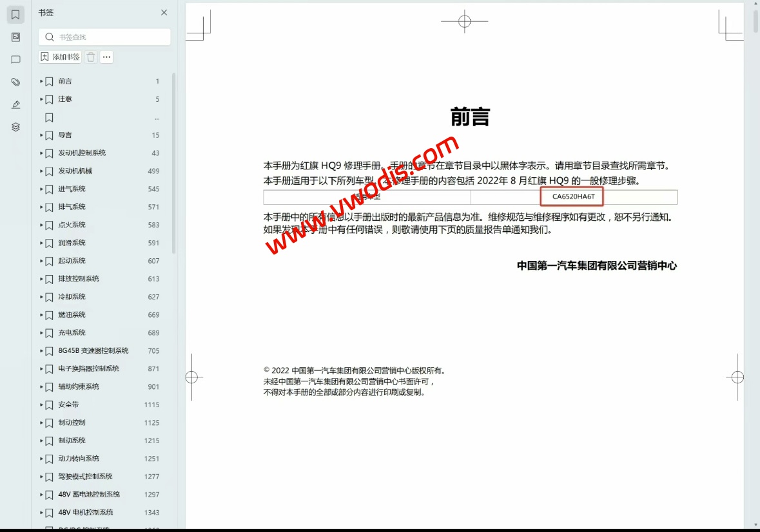
Task: Click the bookmark icon beside 排气系统
Action: point(49,207)
